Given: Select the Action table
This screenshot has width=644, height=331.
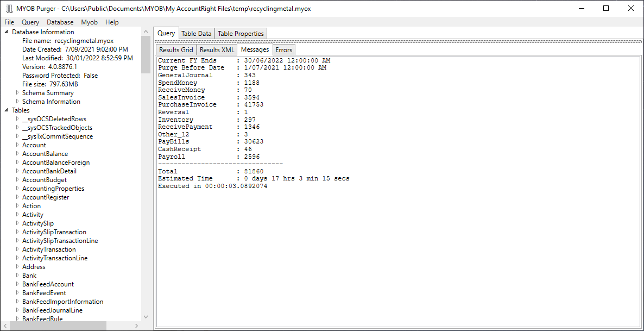Looking at the screenshot, I should click(x=31, y=206).
